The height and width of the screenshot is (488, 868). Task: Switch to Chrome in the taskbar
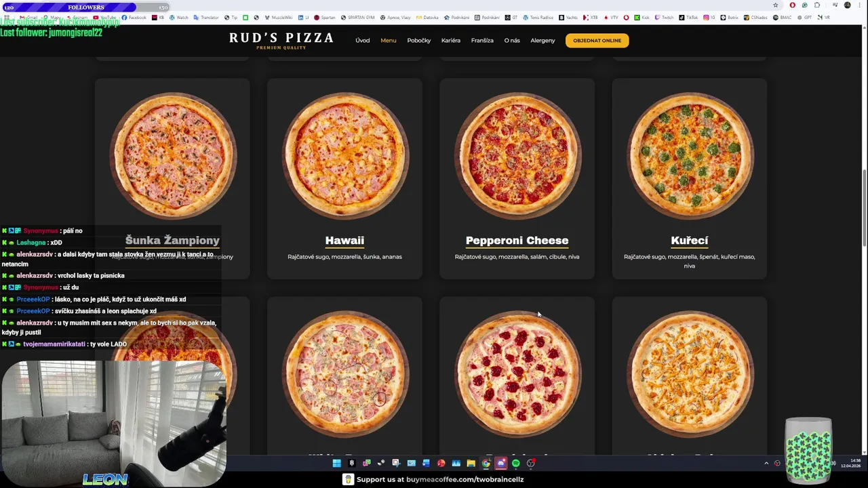coord(486,463)
